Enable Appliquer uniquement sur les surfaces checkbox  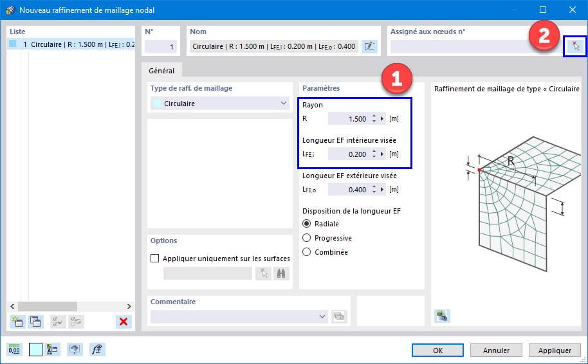(154, 259)
